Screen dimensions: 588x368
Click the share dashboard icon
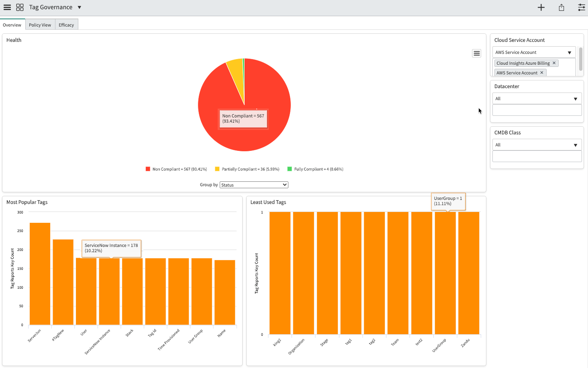[561, 7]
